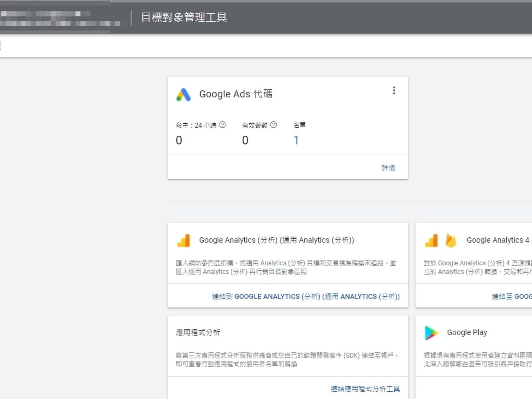Click the Google Analytics 4 card title

pos(499,240)
